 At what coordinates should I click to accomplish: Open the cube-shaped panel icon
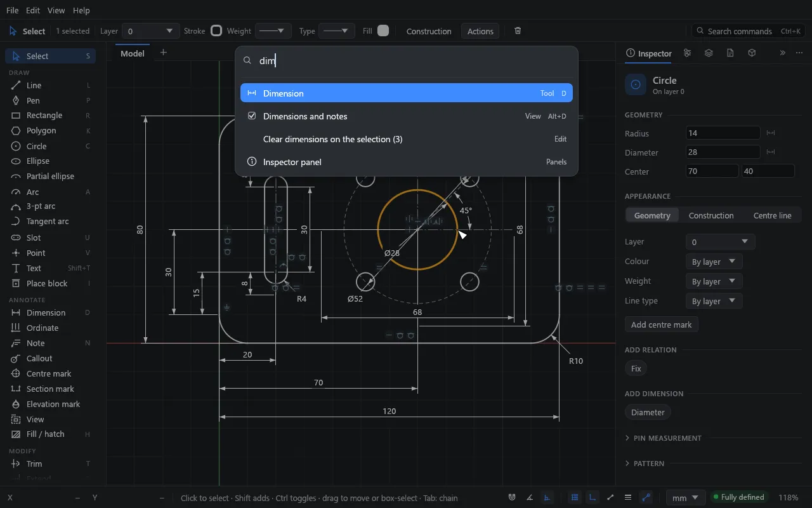coord(752,53)
